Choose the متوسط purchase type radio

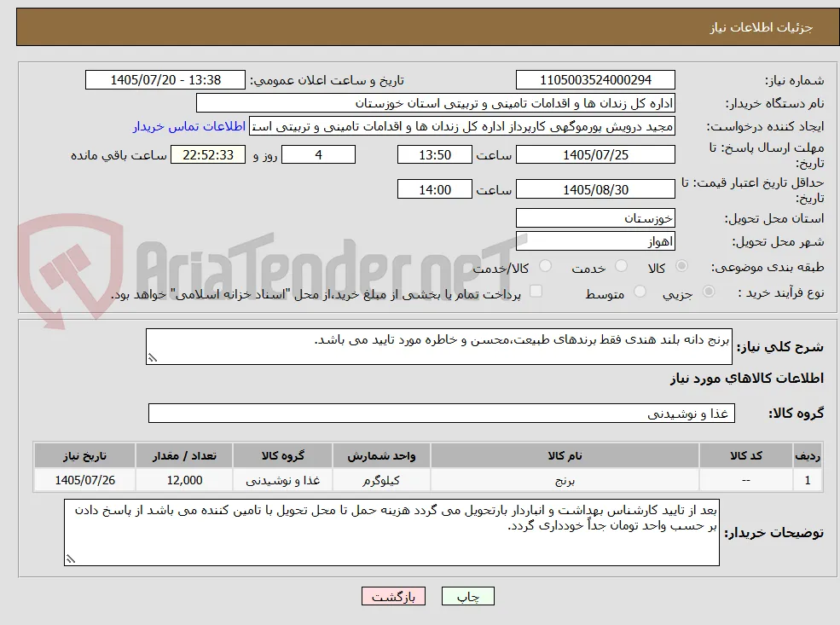(640, 292)
